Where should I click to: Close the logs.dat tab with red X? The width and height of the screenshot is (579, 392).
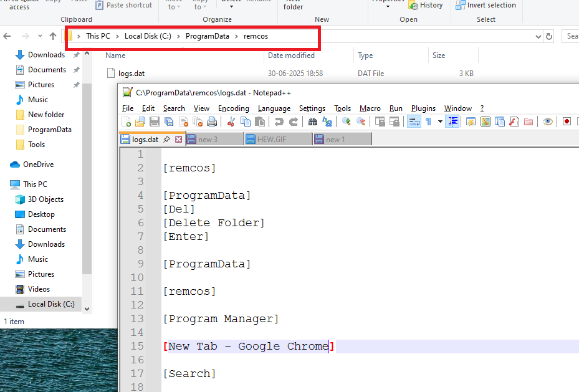pyautogui.click(x=179, y=139)
